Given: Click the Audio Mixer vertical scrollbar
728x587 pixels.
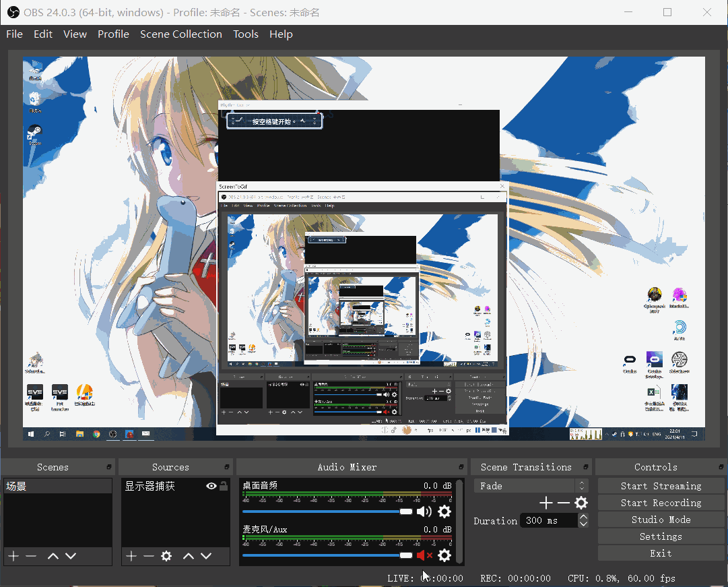Looking at the screenshot, I should 460,522.
